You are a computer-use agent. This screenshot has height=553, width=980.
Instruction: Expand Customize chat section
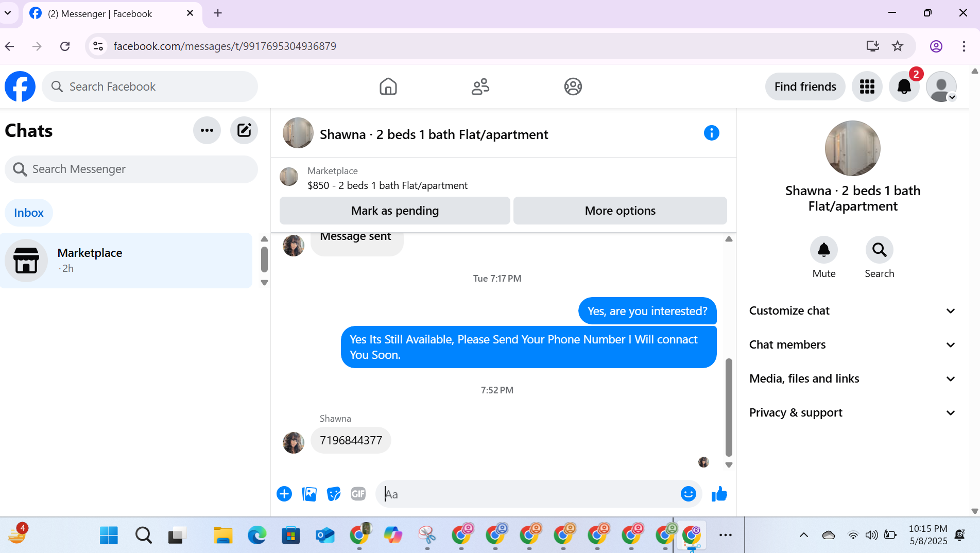tap(852, 310)
